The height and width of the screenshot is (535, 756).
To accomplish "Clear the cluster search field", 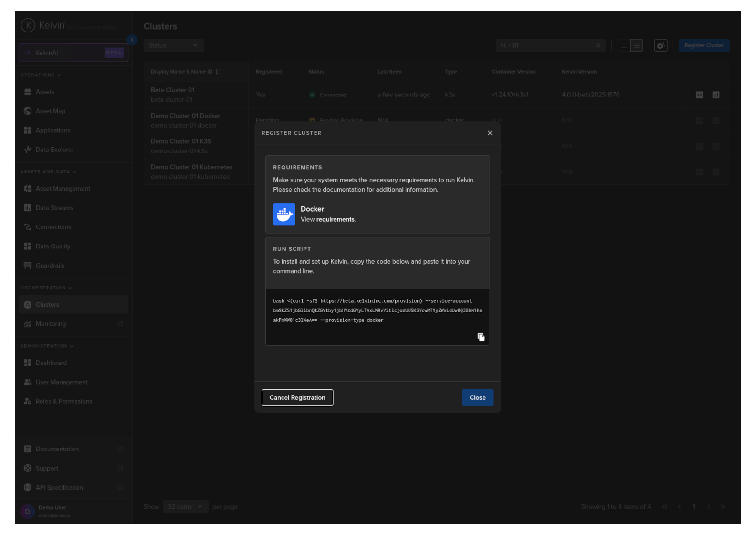I will pyautogui.click(x=598, y=45).
